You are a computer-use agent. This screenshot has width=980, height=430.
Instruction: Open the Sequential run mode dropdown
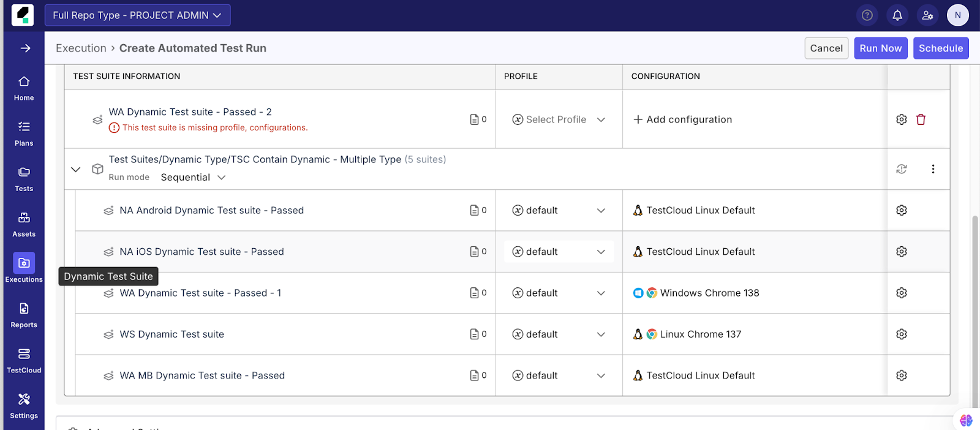193,178
